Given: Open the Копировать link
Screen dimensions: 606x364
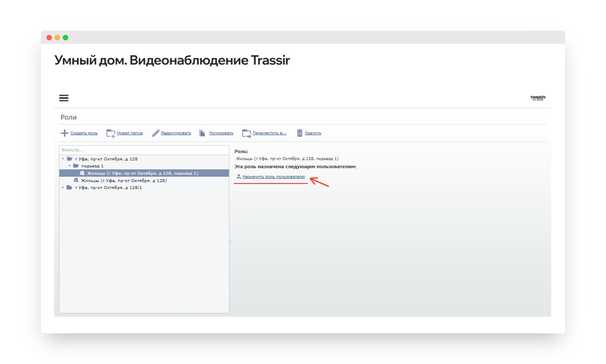Looking at the screenshot, I should click(x=221, y=133).
